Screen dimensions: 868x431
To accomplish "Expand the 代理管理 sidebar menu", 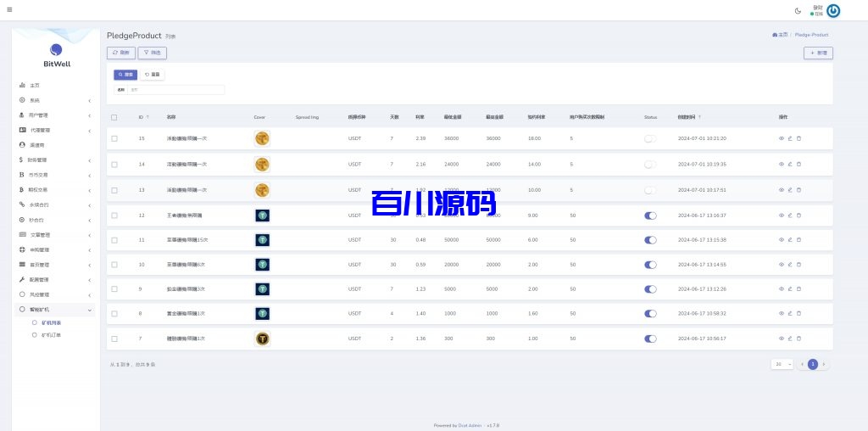I will click(x=53, y=130).
